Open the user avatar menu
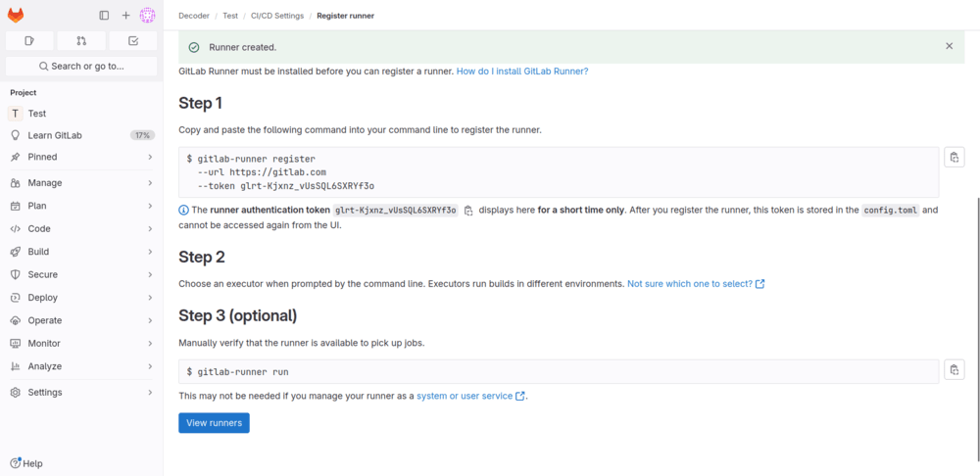Viewport: 980px width, 476px height. tap(147, 16)
